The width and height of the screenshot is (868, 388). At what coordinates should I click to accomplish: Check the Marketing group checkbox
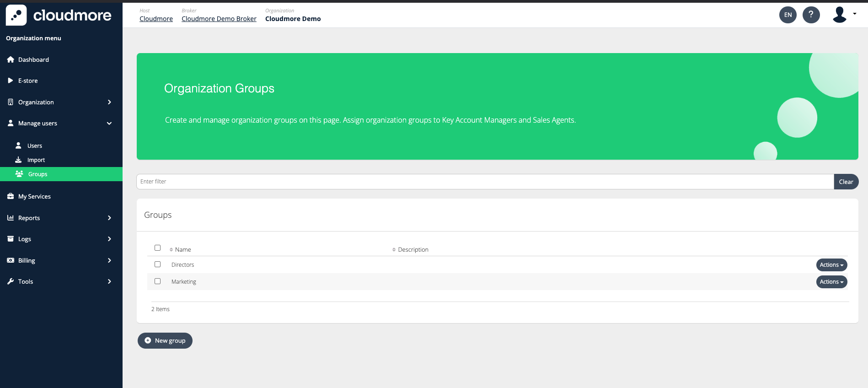click(157, 281)
